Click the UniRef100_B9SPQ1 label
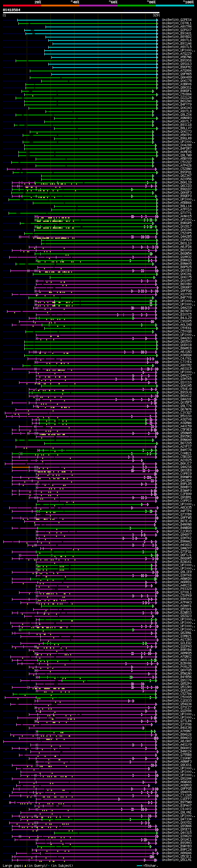 tap(177, 172)
